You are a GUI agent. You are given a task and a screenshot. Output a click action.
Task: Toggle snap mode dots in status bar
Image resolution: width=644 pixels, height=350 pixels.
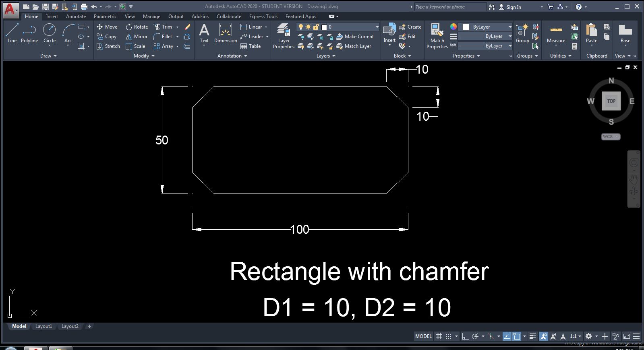point(449,336)
